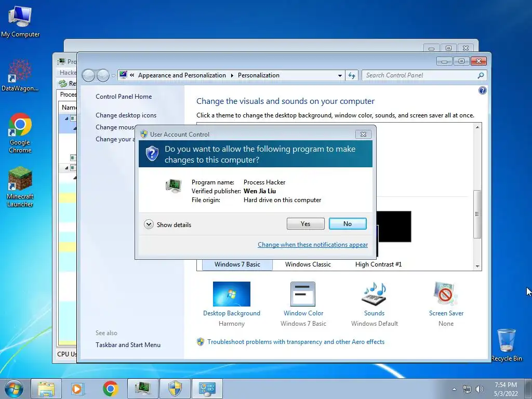Open Window Color settings icon
The image size is (532, 399).
[x=303, y=294]
